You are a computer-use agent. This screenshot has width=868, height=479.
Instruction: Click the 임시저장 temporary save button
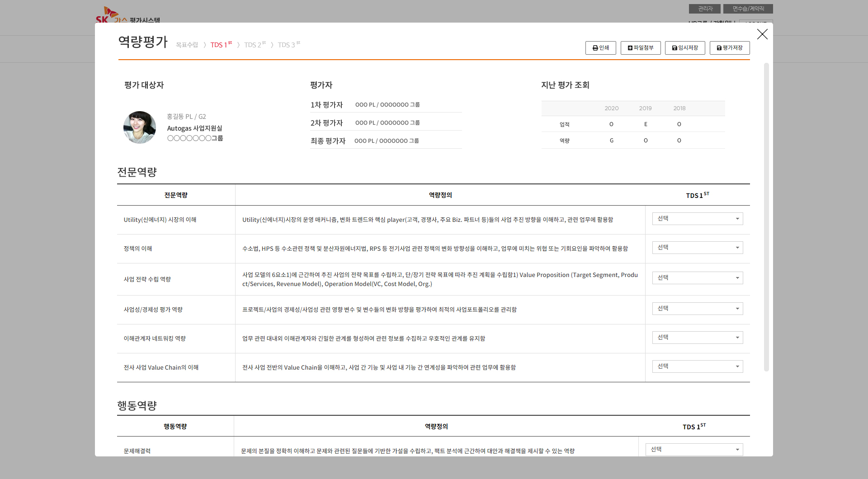684,48
